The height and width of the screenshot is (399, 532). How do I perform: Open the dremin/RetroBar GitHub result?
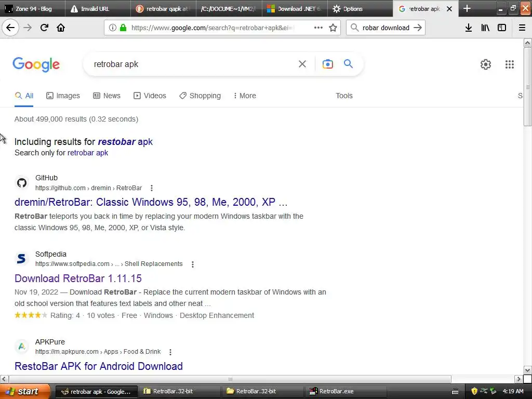(x=151, y=202)
